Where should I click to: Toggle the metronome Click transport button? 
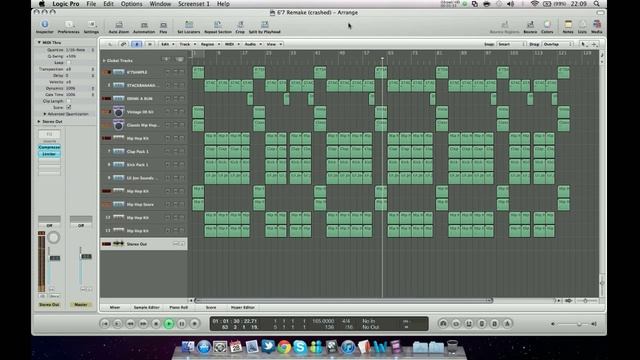pos(507,324)
